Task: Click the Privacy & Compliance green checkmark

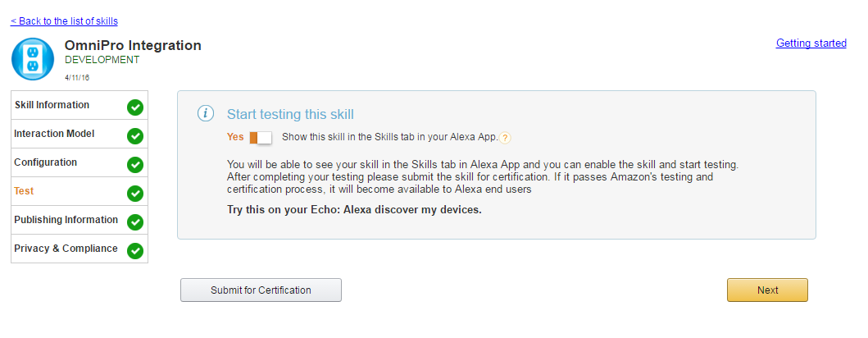Action: [135, 250]
